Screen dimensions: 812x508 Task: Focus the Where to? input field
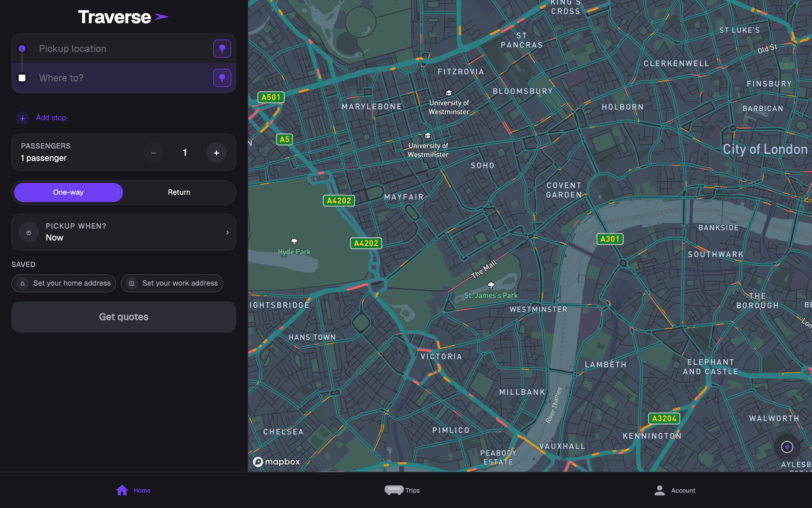124,78
